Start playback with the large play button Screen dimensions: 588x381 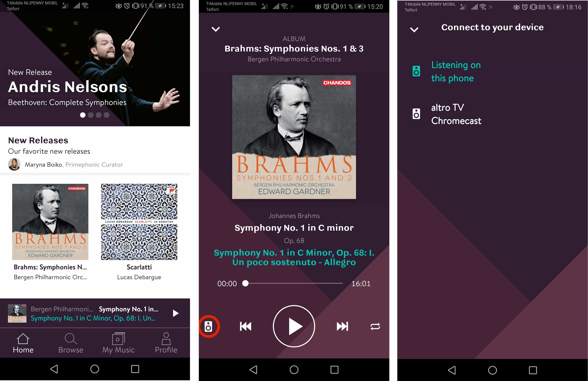tap(294, 326)
